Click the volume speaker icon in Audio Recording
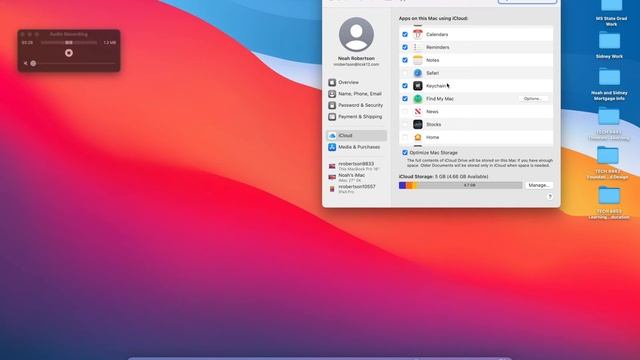 (26, 63)
